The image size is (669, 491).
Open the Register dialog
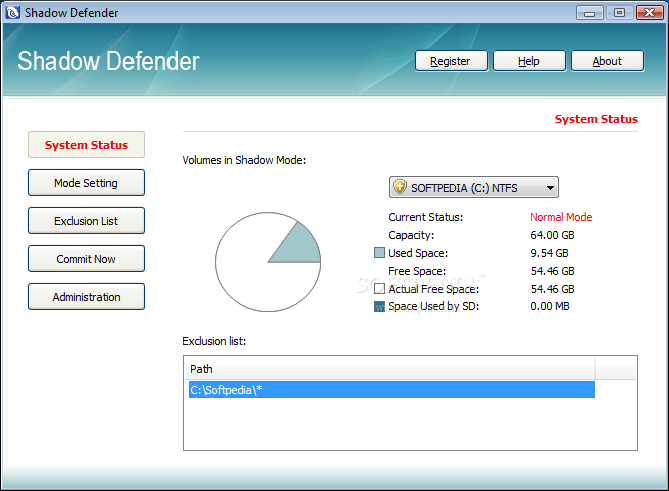(451, 61)
